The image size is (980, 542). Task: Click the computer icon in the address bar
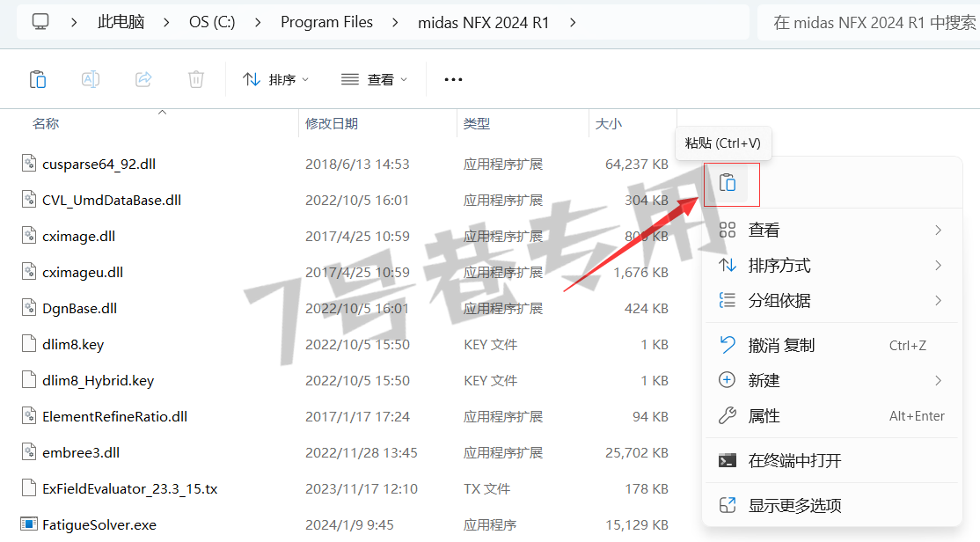[x=40, y=23]
